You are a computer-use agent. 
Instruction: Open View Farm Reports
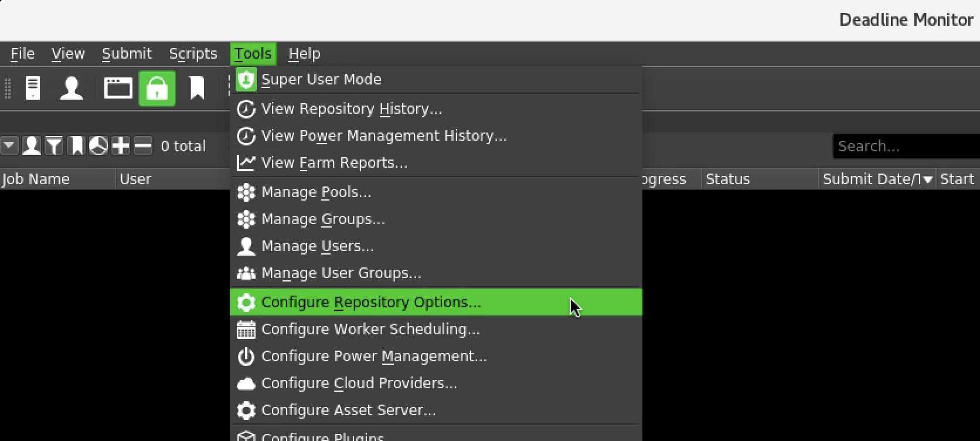(436, 162)
